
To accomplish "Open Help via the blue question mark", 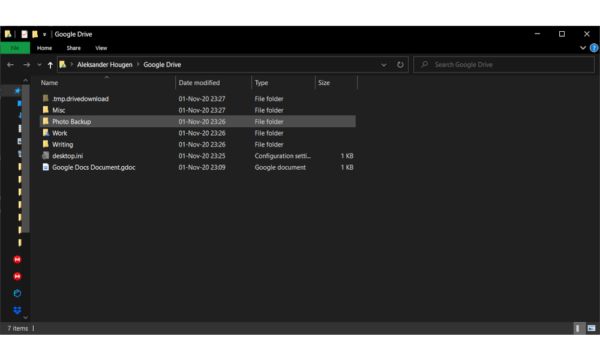I will 594,48.
